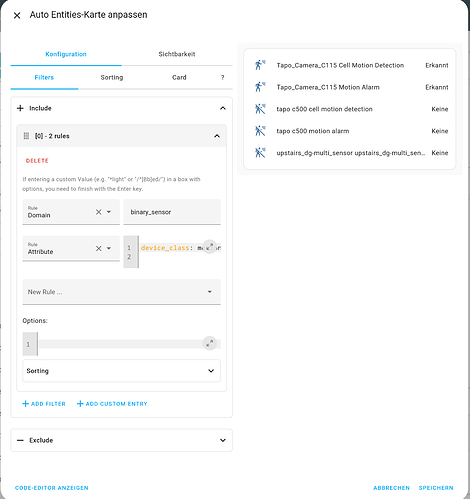The height and width of the screenshot is (499, 470).
Task: Click SPEICHERN to save the card
Action: click(436, 488)
